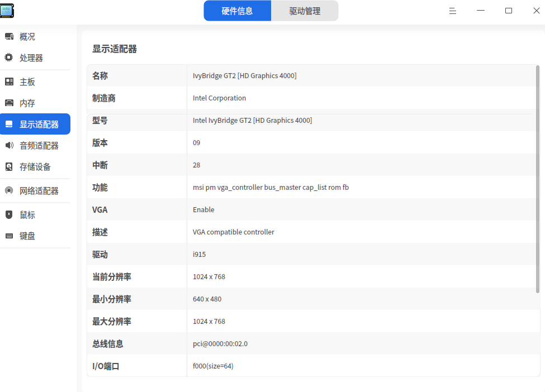Click the 640 x 480 value
The image size is (545, 392).
click(x=207, y=299)
